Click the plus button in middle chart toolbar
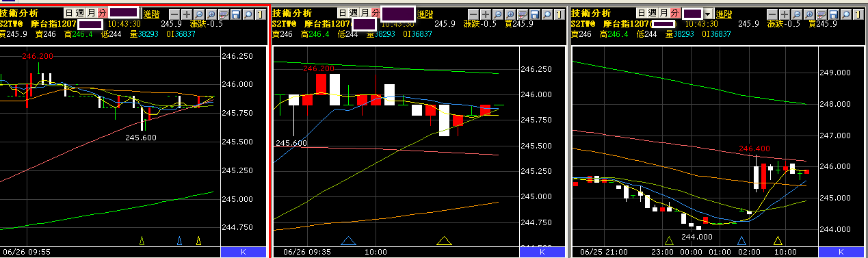868x258 pixels. click(x=486, y=14)
